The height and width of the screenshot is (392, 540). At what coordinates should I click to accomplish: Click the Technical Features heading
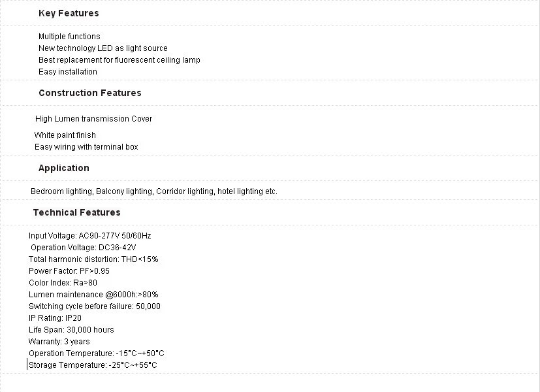click(77, 212)
